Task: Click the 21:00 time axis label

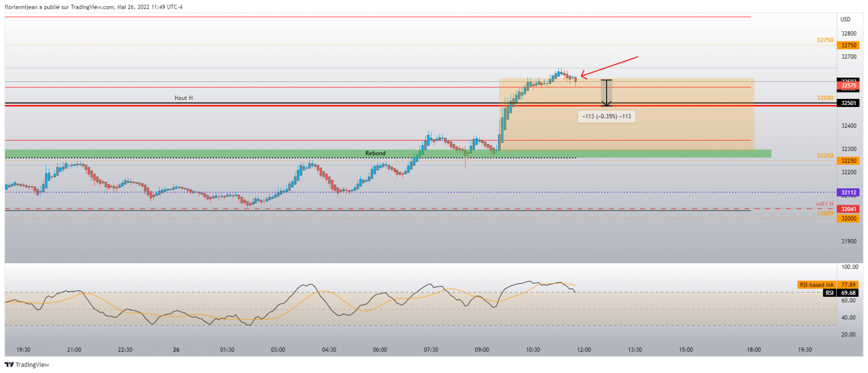Action: [74, 350]
